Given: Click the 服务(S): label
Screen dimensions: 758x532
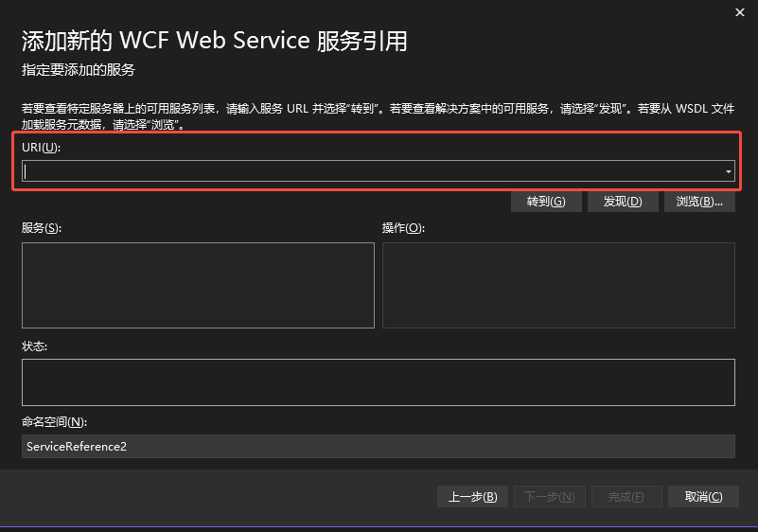Looking at the screenshot, I should click(x=42, y=228).
